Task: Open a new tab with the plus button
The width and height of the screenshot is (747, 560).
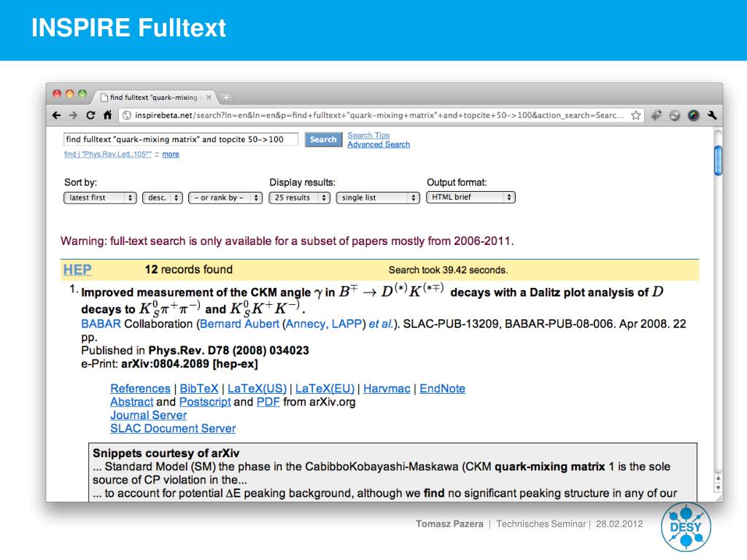Action: 226,98
